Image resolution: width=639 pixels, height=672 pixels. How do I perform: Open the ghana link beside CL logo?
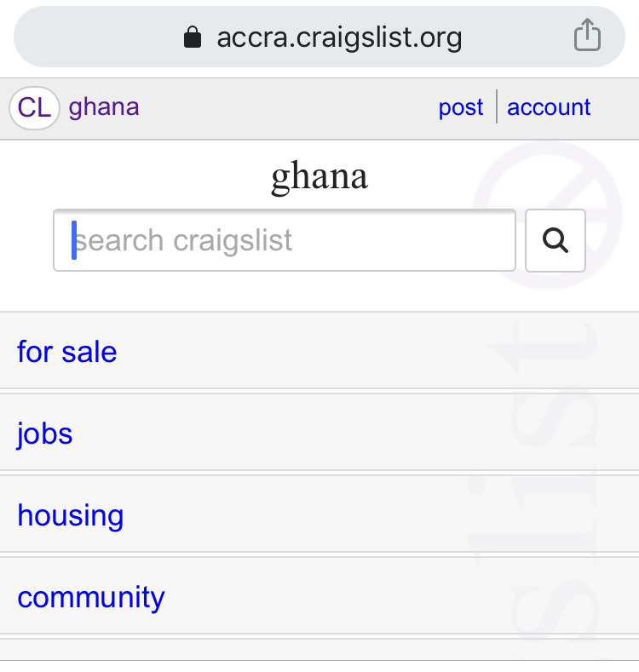(x=104, y=107)
